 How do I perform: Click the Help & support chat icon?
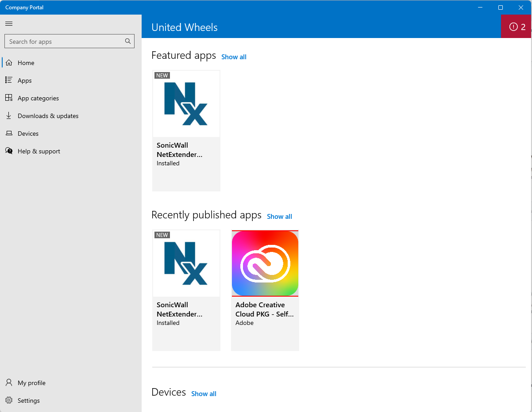[9, 151]
